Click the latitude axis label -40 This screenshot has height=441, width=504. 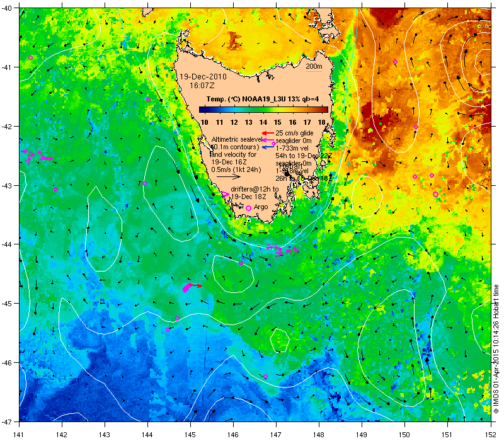point(6,8)
